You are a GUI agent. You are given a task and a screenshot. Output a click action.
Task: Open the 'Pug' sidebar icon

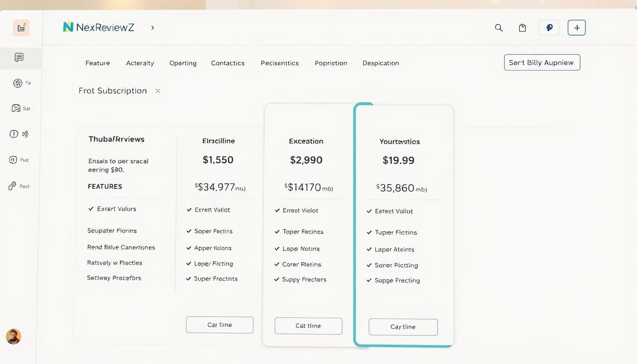click(x=13, y=160)
